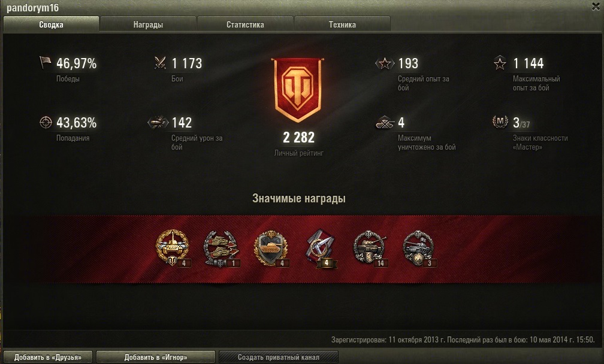Select the Сводка tab
This screenshot has width=604, height=364.
pyautogui.click(x=51, y=24)
